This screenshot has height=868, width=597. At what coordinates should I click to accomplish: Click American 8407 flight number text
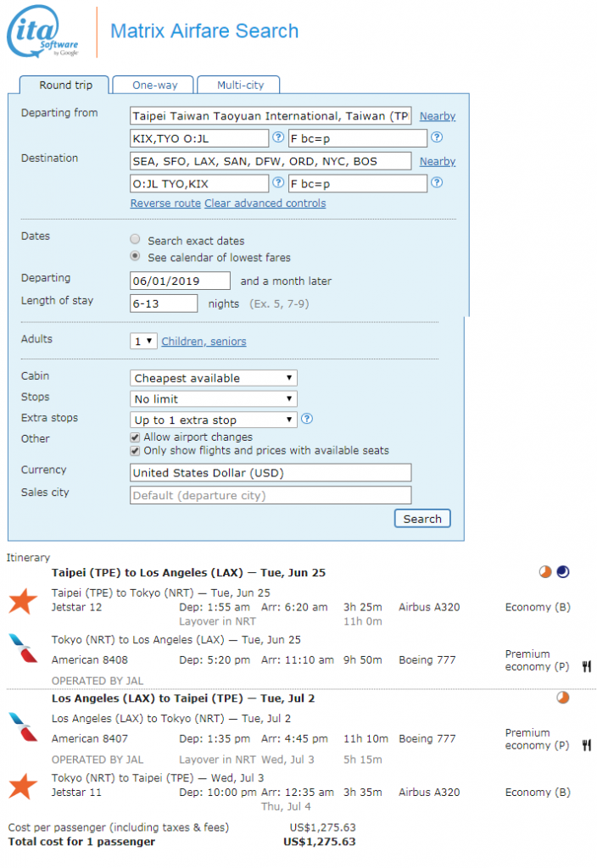90,738
